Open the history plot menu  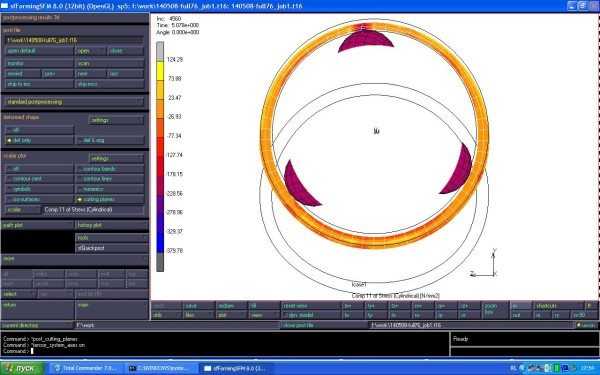click(x=112, y=225)
